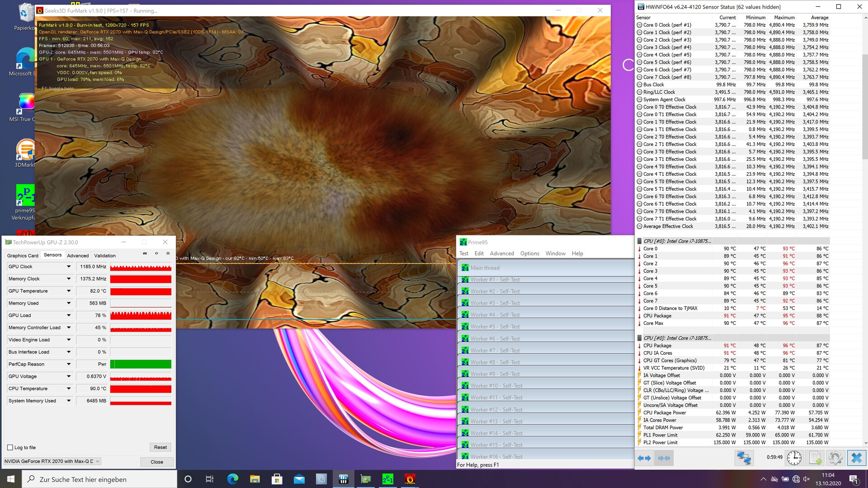Screen dimensions: 868x488
Task: Click HWiNFO network remote monitoring icon
Action: click(744, 458)
